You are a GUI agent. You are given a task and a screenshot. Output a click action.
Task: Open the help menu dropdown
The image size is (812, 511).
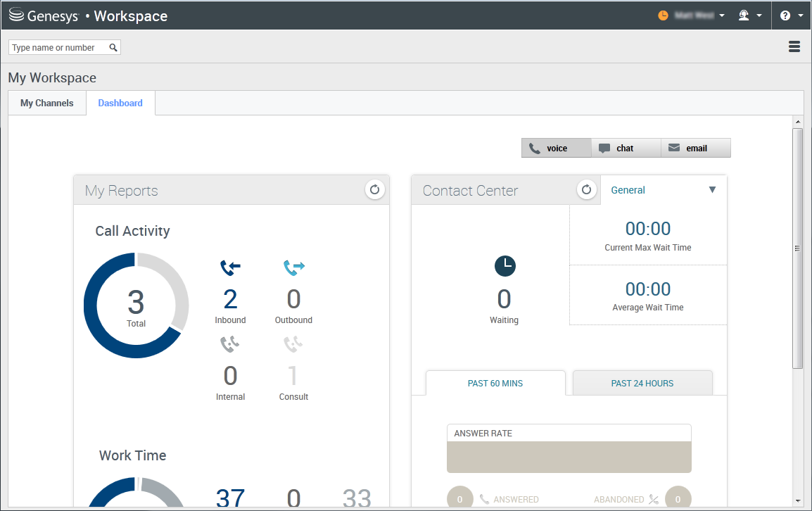[791, 15]
